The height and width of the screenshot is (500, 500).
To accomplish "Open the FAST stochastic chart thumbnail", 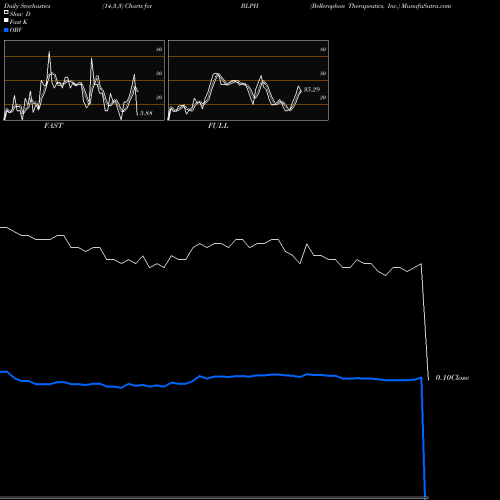I will pos(84,80).
